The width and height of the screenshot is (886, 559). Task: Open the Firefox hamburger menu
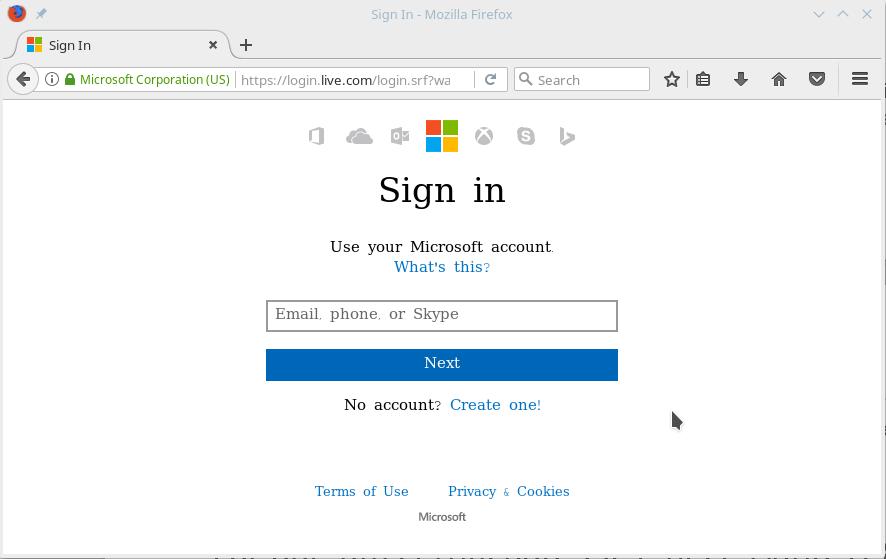coord(860,79)
